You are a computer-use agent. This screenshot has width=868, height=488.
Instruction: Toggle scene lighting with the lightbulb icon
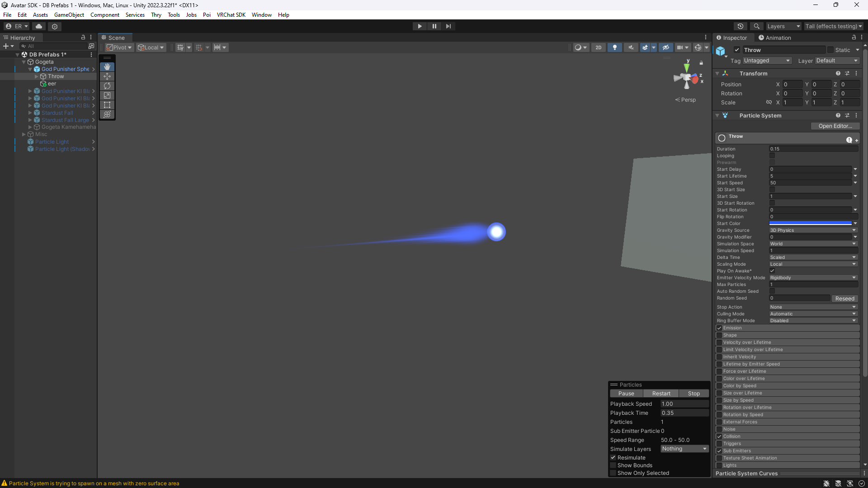pyautogui.click(x=614, y=47)
